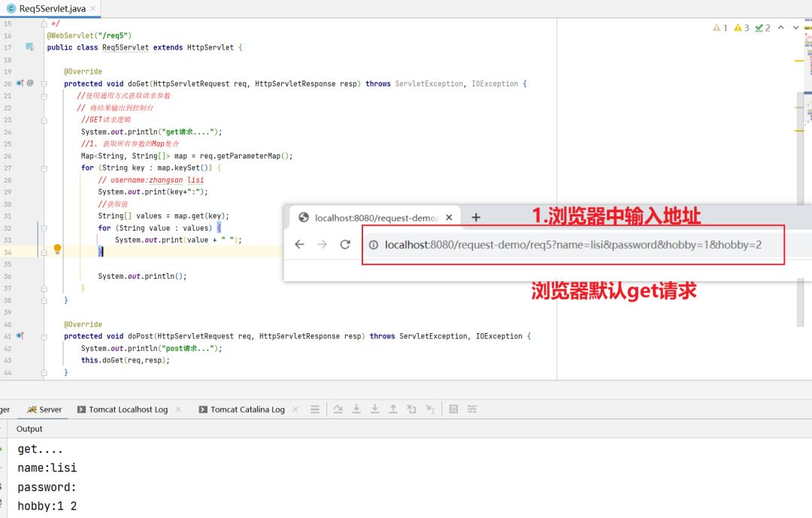Collapse the inner for-value loop fold on line 32
The height and width of the screenshot is (518, 812).
44,229
